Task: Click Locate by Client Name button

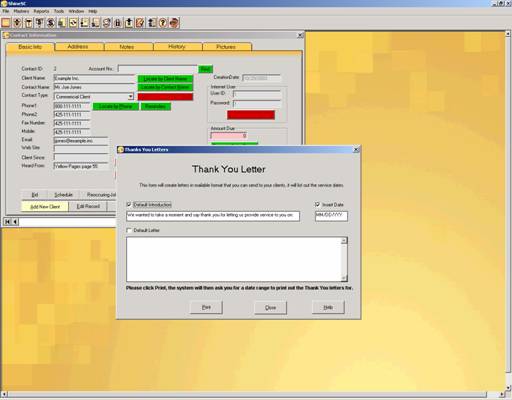Action: point(165,79)
